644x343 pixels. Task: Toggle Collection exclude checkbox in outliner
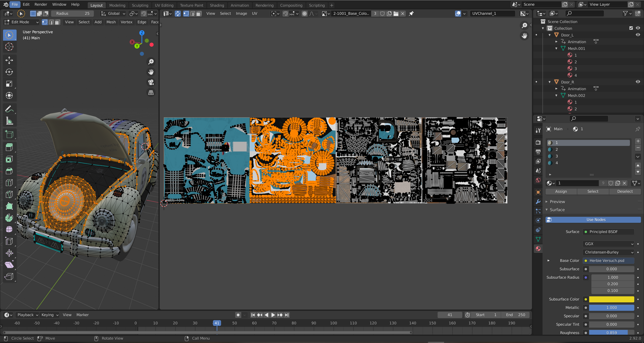(x=631, y=28)
